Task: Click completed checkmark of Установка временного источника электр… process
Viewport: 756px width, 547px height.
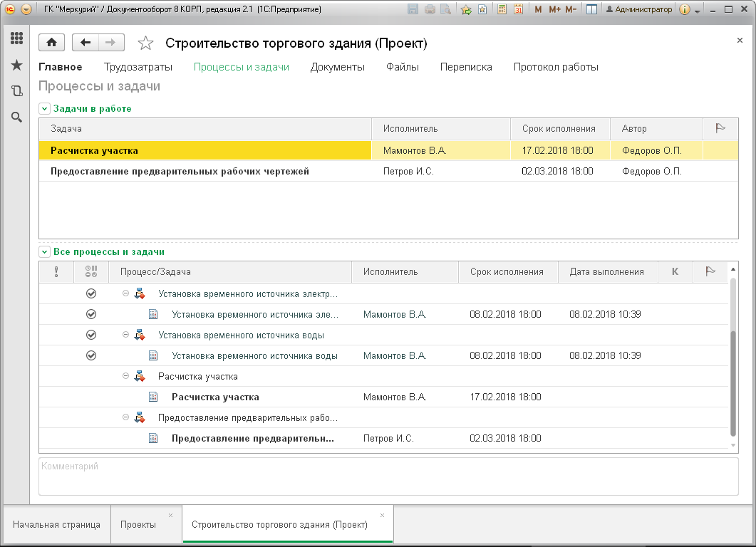Action: (x=91, y=293)
